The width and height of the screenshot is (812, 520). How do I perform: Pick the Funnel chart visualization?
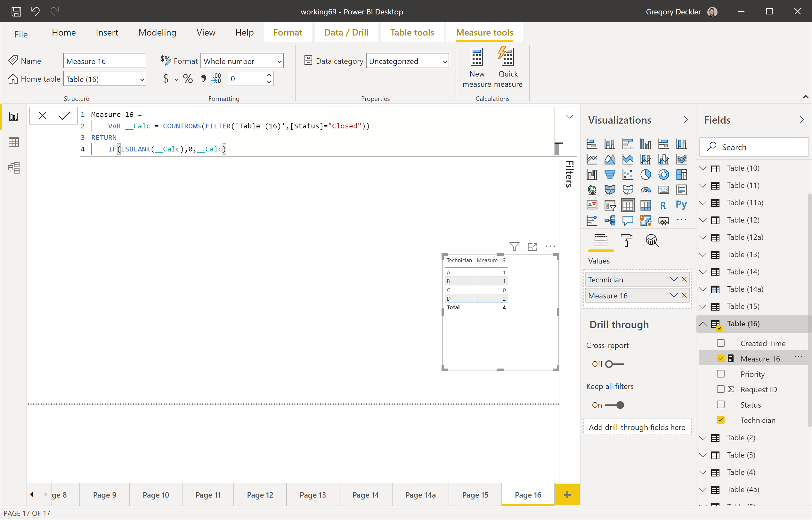[610, 175]
